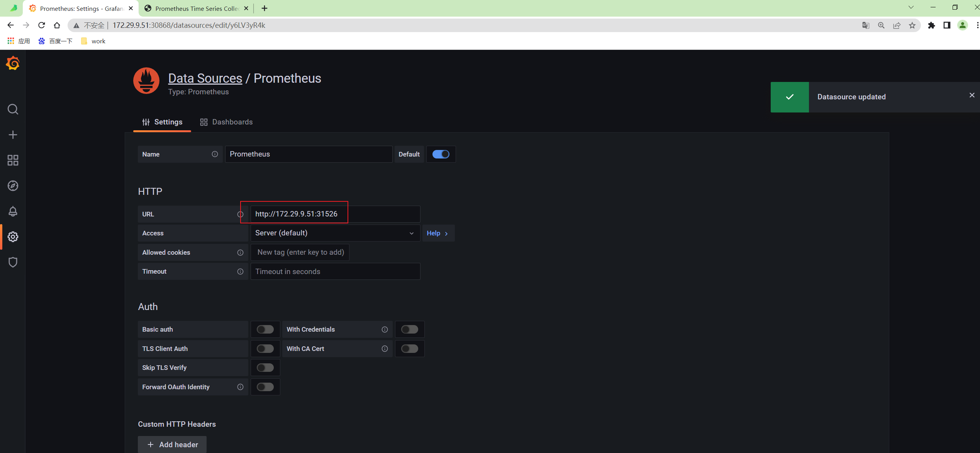Enable the With Credentials switch
This screenshot has width=980, height=453.
click(x=410, y=330)
